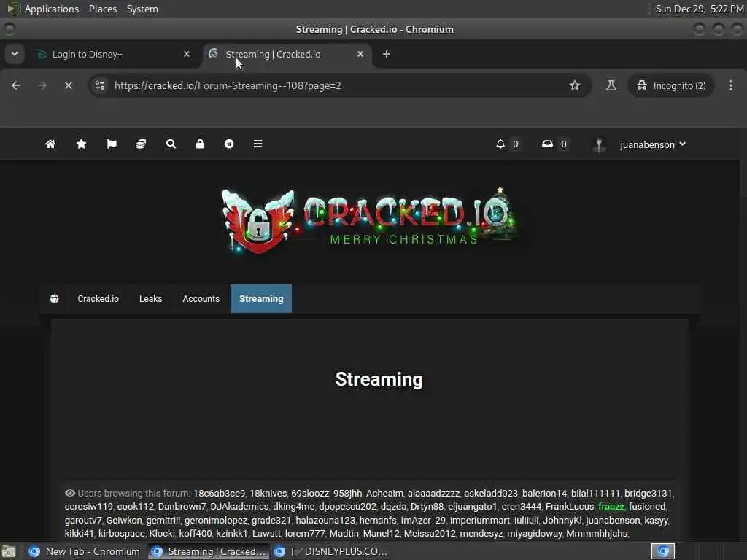Open the Accounts breadcrumb
Viewport: 747px width, 560px height.
(201, 298)
